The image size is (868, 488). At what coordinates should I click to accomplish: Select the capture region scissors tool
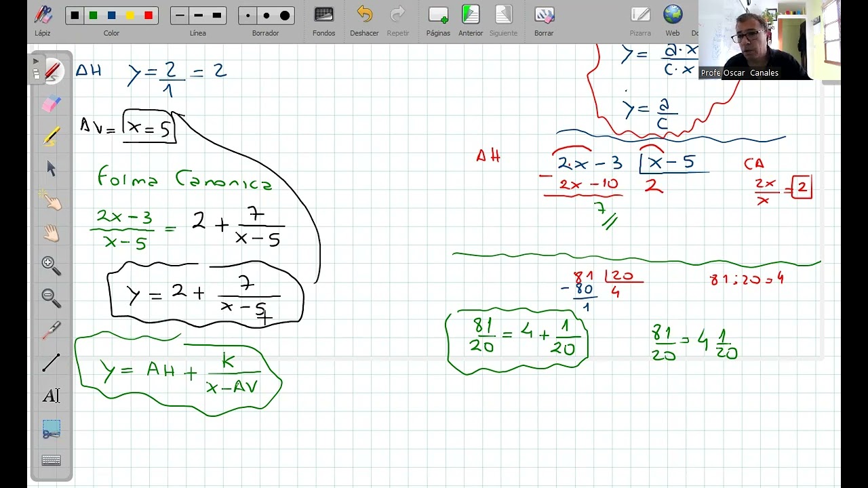click(52, 428)
